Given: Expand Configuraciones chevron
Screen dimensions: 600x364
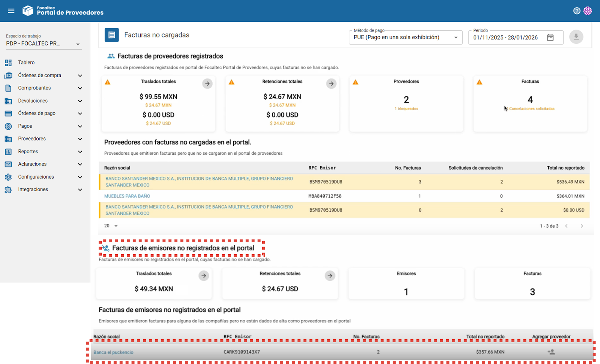Looking at the screenshot, I should click(x=80, y=177).
